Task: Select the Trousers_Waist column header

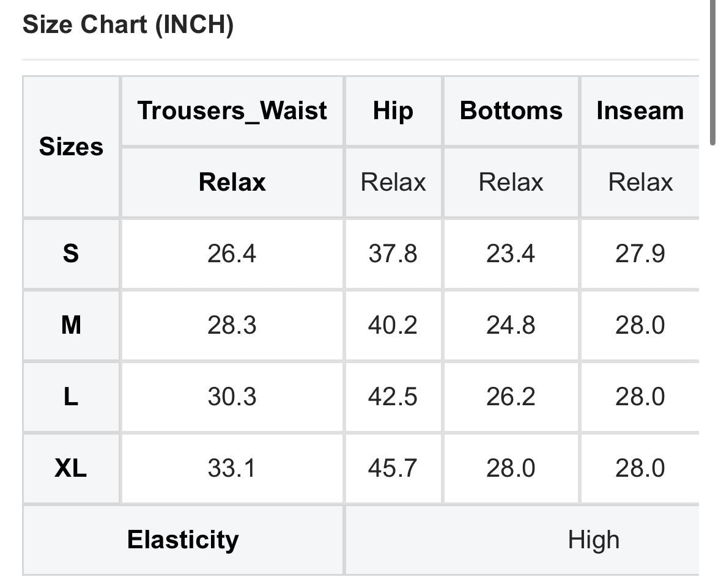Action: (x=232, y=111)
